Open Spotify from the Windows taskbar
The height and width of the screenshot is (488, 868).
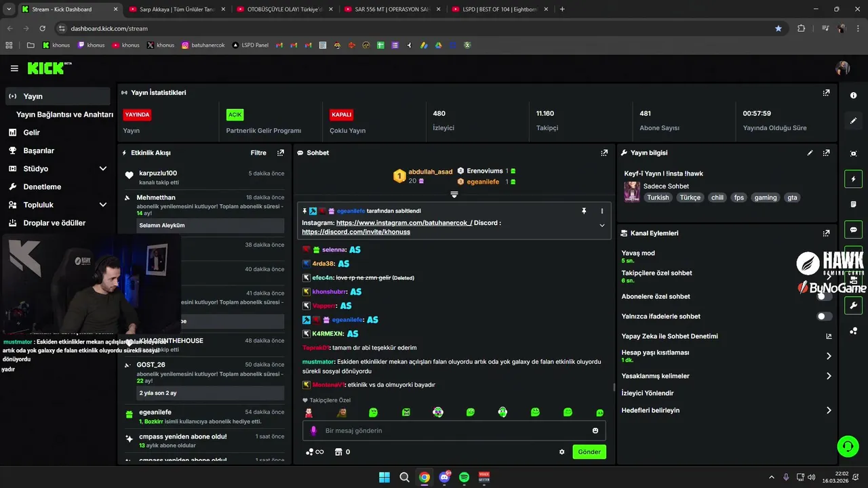[464, 477]
